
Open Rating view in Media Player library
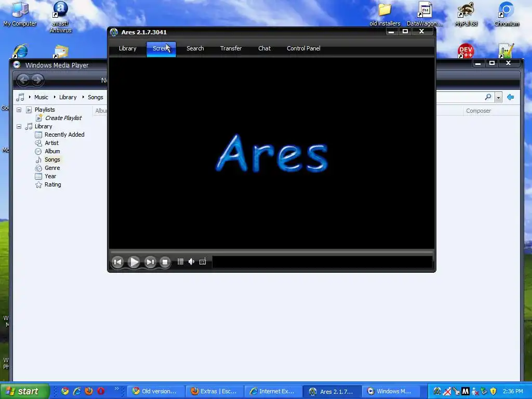[x=52, y=184]
